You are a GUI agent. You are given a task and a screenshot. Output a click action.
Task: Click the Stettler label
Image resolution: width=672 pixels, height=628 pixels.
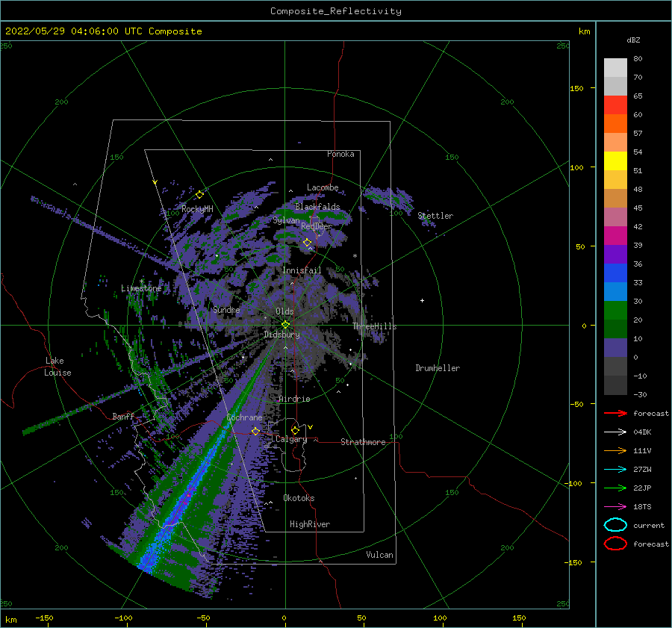pyautogui.click(x=435, y=216)
